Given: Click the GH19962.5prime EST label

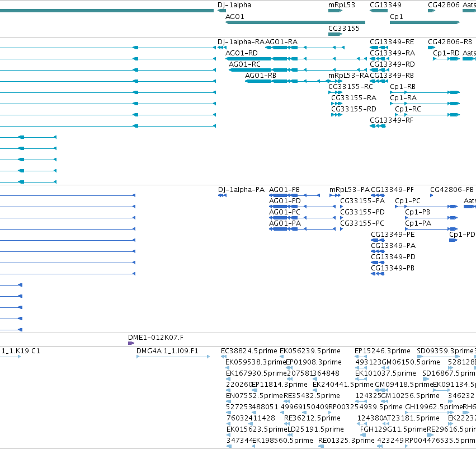Looking at the screenshot, I should coord(434,407).
